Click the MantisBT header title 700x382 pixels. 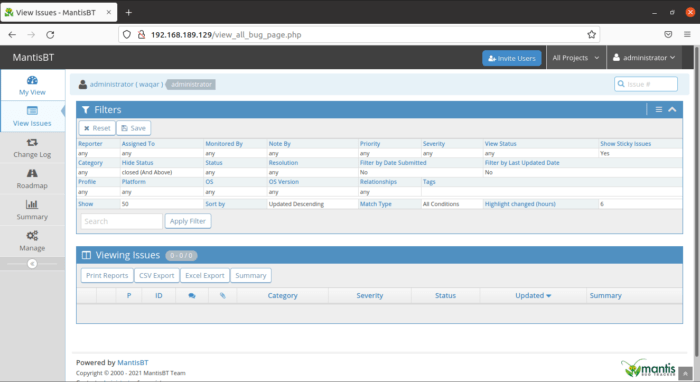pos(33,58)
